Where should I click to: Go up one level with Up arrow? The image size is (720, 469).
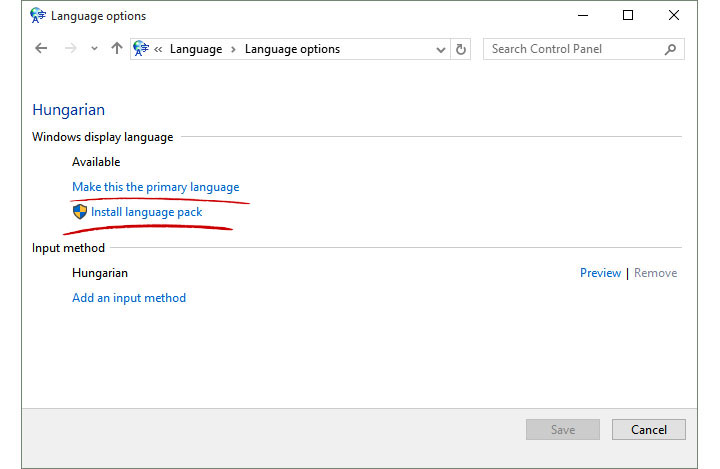coord(117,49)
